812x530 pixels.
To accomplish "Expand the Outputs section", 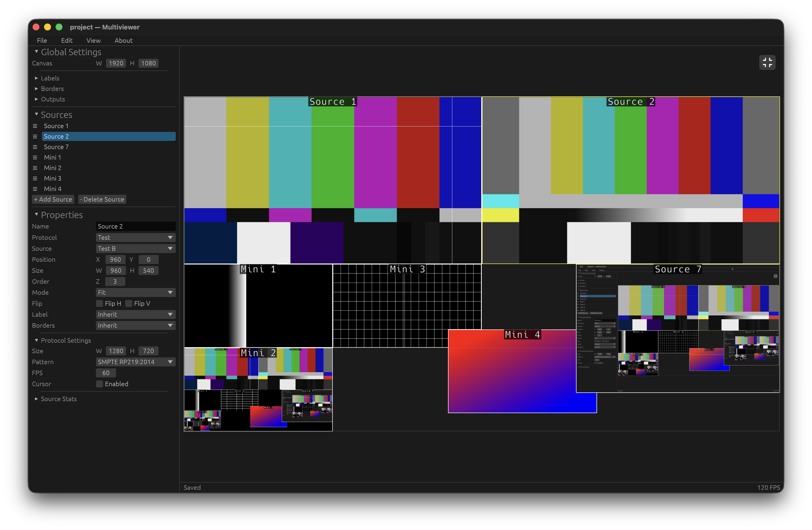I will pos(50,99).
